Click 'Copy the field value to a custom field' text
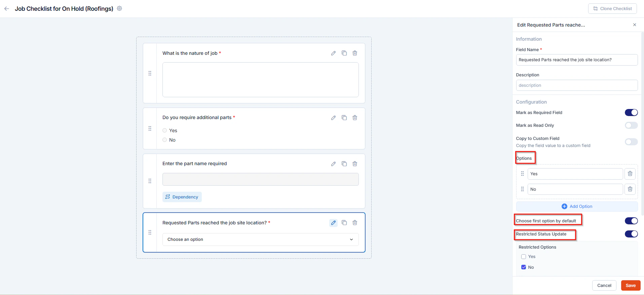 tap(553, 146)
